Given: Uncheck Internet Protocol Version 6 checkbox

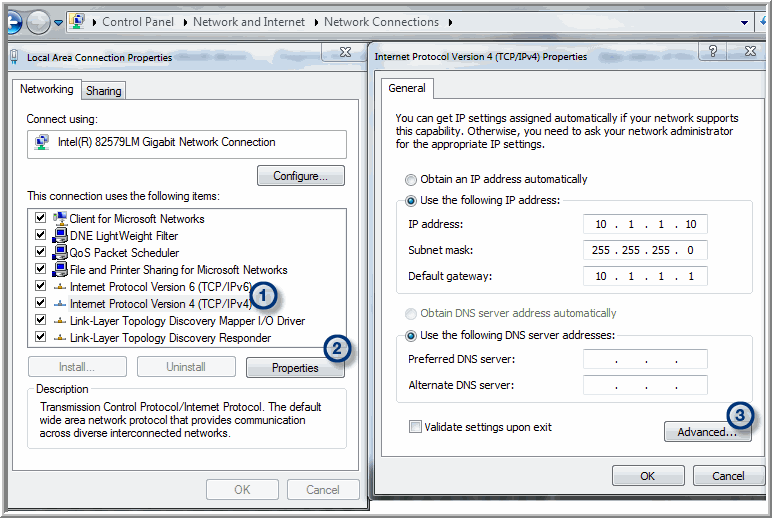Looking at the screenshot, I should click(40, 287).
